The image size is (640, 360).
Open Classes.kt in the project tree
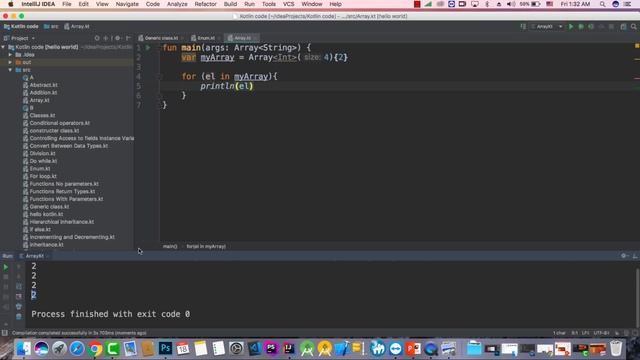[42, 116]
